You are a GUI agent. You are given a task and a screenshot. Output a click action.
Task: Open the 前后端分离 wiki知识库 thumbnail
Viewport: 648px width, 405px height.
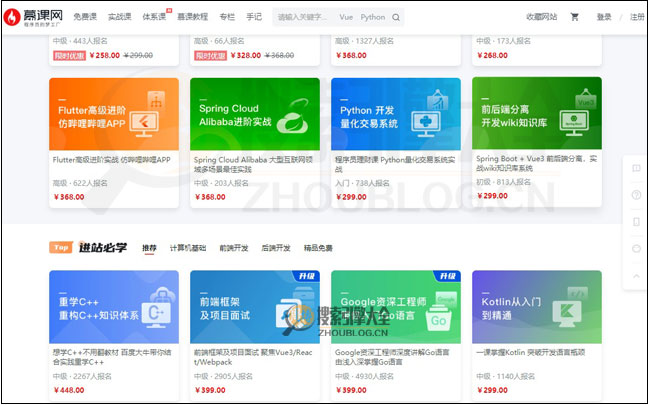[x=537, y=113]
